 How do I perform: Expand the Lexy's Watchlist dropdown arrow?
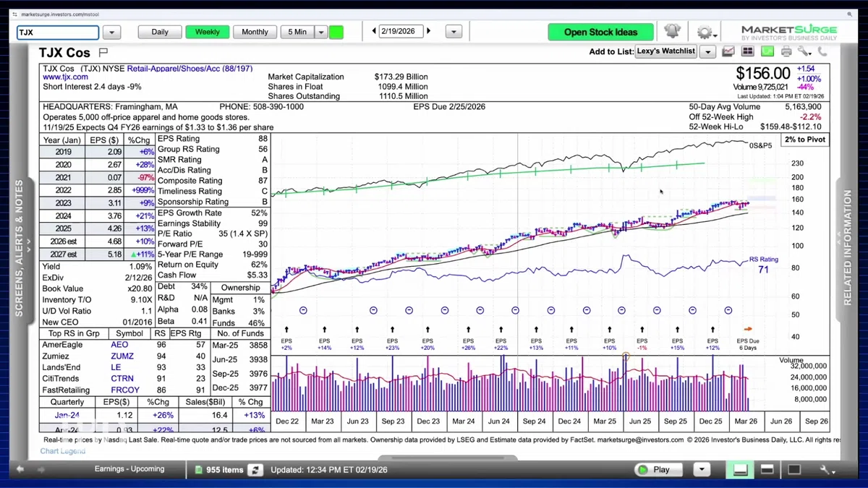pyautogui.click(x=708, y=51)
